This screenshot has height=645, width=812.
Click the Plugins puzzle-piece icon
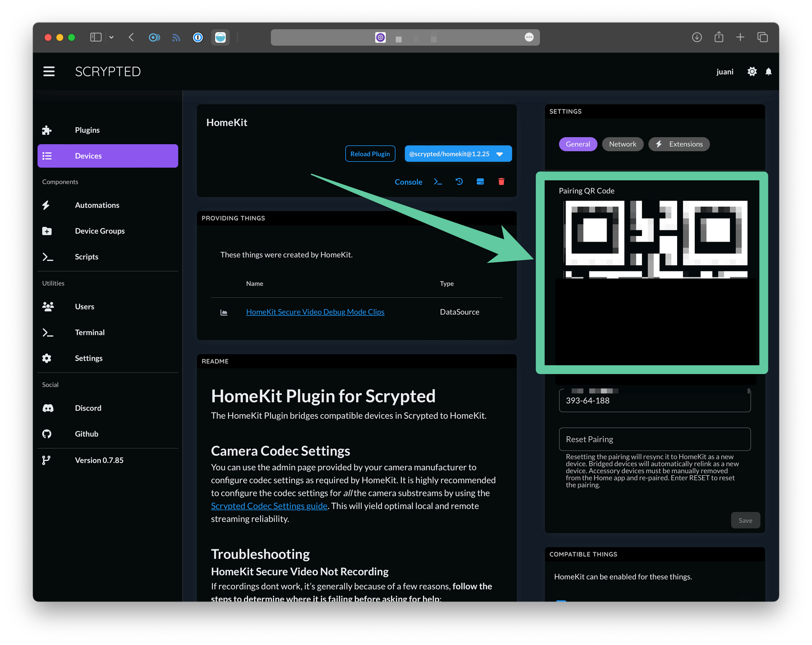pyautogui.click(x=47, y=130)
